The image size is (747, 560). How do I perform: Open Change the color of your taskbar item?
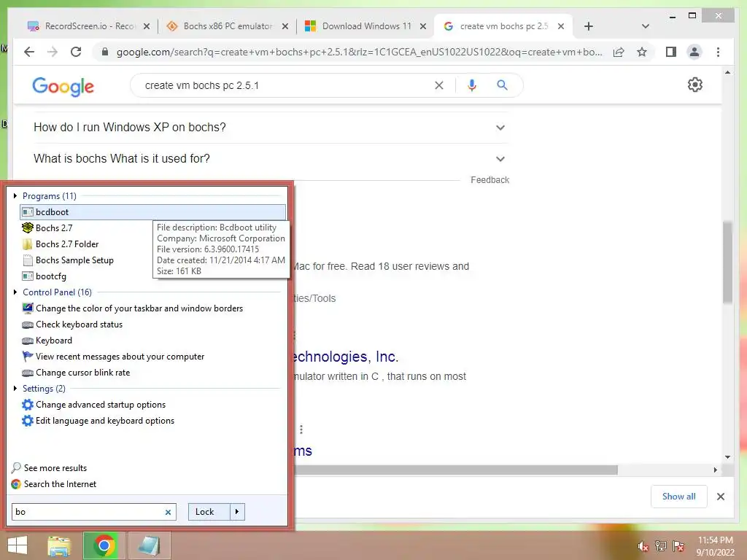click(139, 308)
